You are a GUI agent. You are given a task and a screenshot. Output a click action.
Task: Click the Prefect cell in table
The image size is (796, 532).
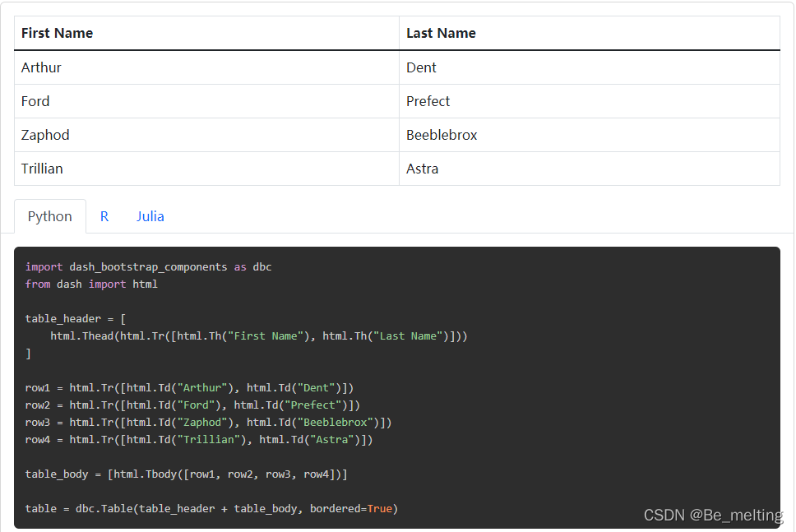[590, 101]
